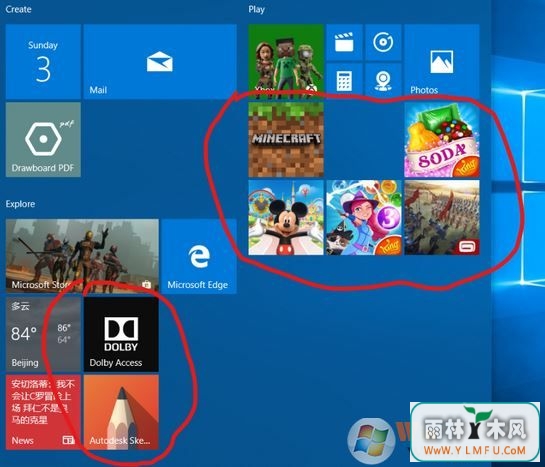Image resolution: width=545 pixels, height=467 pixels.
Task: Launch the Autodesk SketchBook tile
Action: pyautogui.click(x=121, y=412)
